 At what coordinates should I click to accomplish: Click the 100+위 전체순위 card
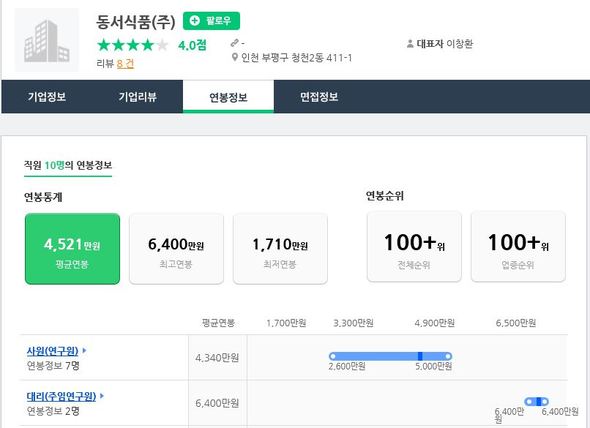[x=414, y=247]
